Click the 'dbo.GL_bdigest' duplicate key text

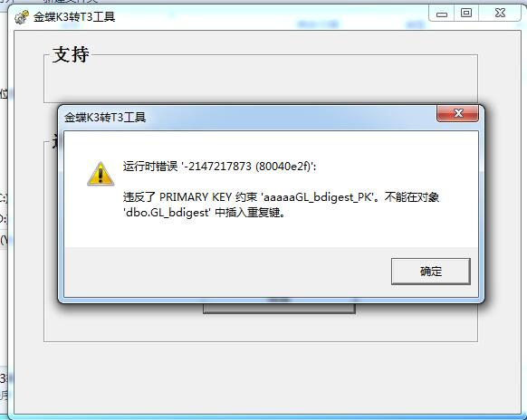(205, 213)
